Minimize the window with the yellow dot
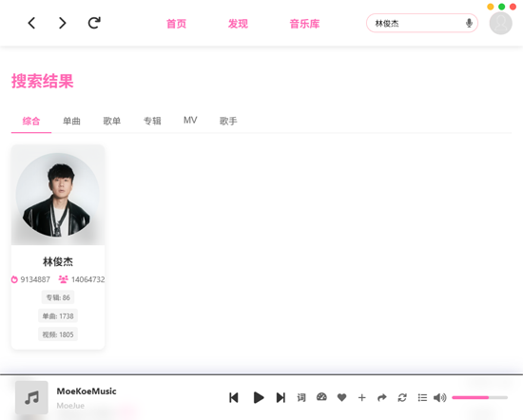Viewport: 523px width, 420px height. point(491,7)
